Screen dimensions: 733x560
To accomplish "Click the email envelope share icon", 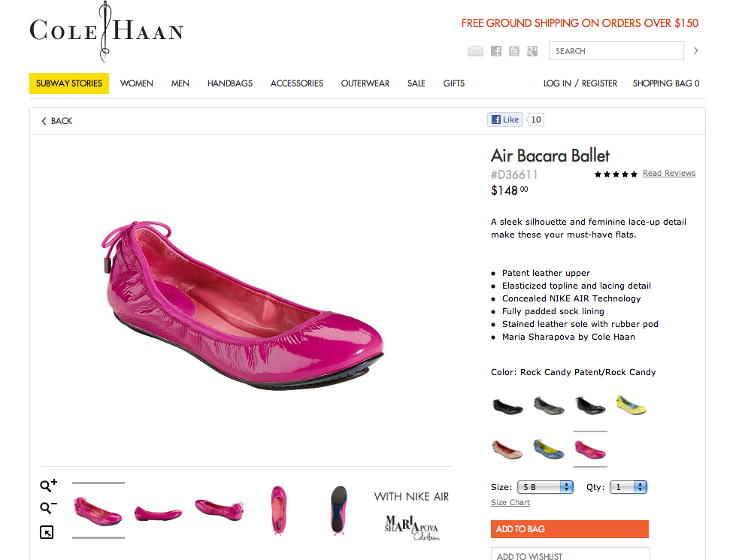I will [475, 51].
